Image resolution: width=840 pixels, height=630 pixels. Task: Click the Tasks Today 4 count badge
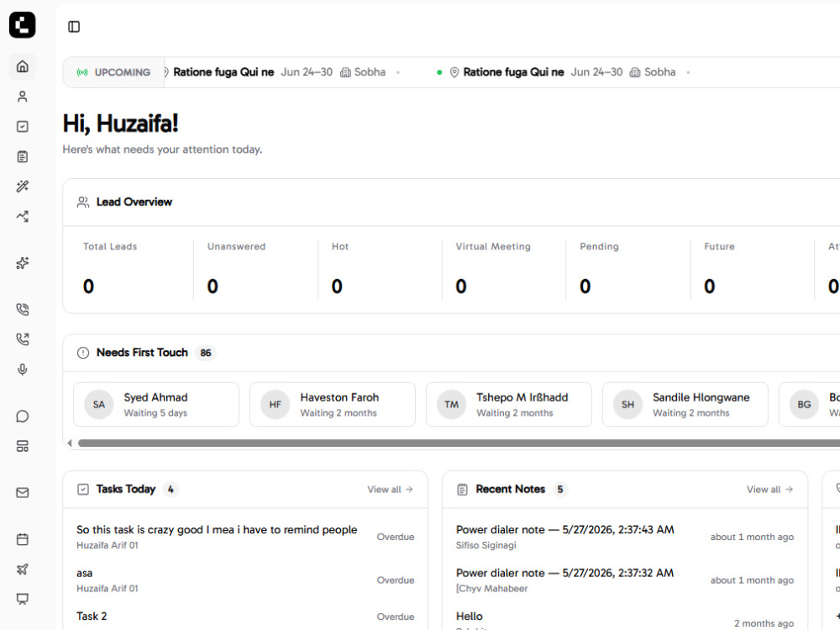click(x=171, y=489)
